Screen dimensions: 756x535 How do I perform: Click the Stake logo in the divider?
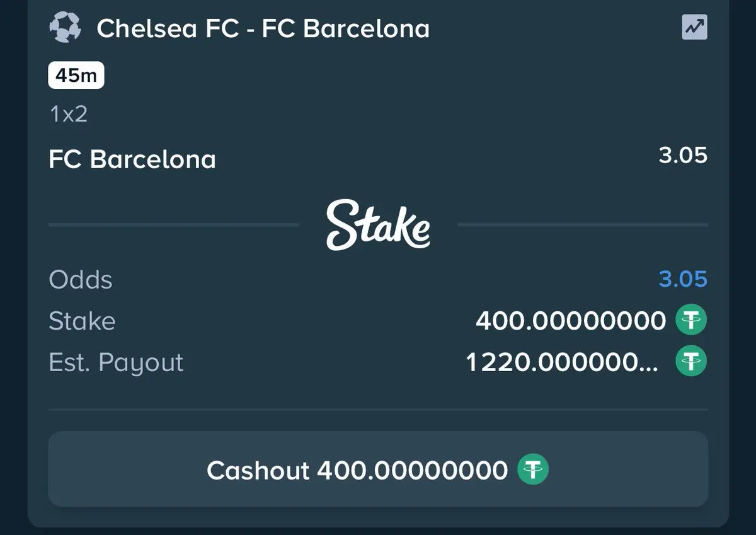(x=378, y=225)
